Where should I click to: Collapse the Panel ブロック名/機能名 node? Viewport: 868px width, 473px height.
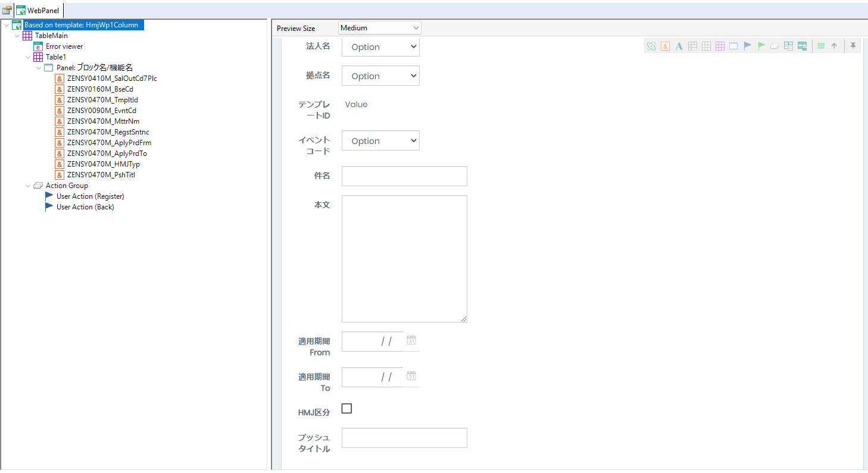pos(38,68)
